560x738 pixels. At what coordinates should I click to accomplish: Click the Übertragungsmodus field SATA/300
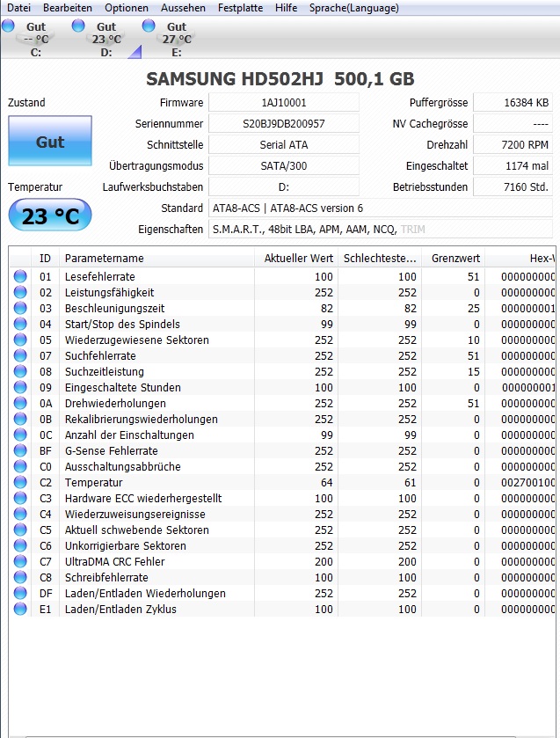click(284, 165)
